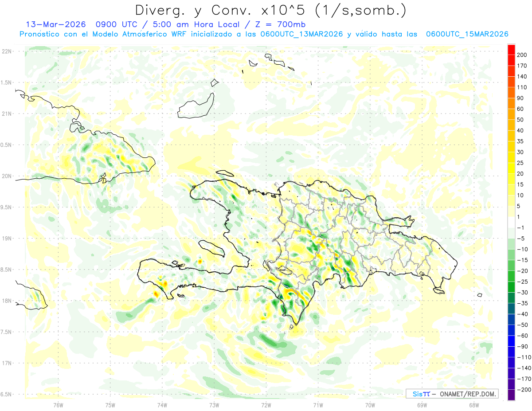Click the '-140' color scale label
This screenshot has height=411, width=532.
point(524,368)
